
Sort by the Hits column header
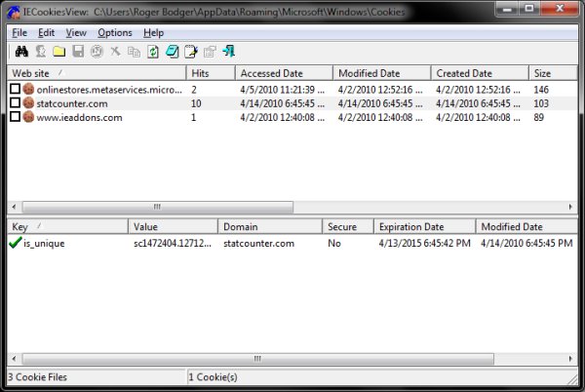(x=211, y=73)
